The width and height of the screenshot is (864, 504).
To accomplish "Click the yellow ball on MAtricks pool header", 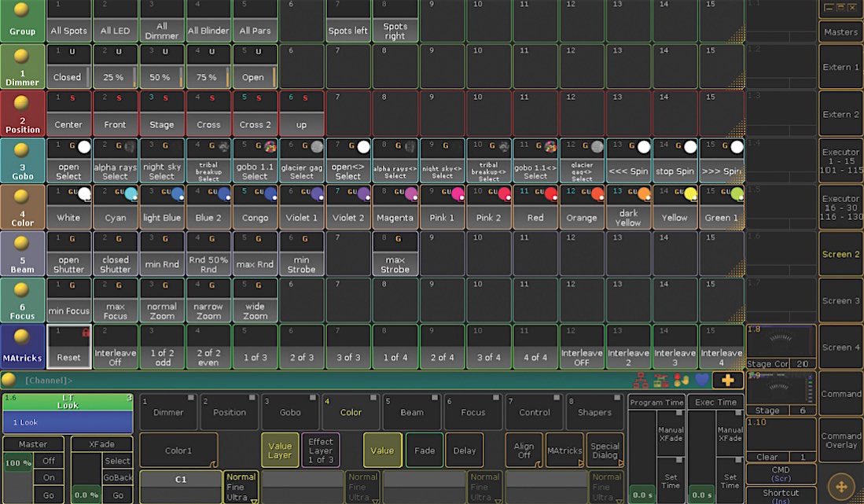I will [x=21, y=336].
